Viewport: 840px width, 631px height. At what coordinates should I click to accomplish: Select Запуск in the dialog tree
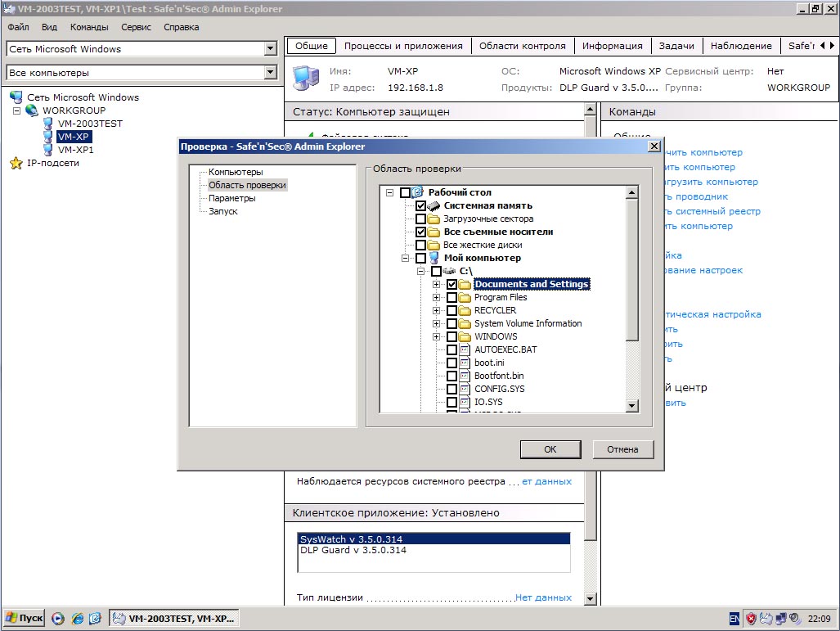click(x=222, y=211)
